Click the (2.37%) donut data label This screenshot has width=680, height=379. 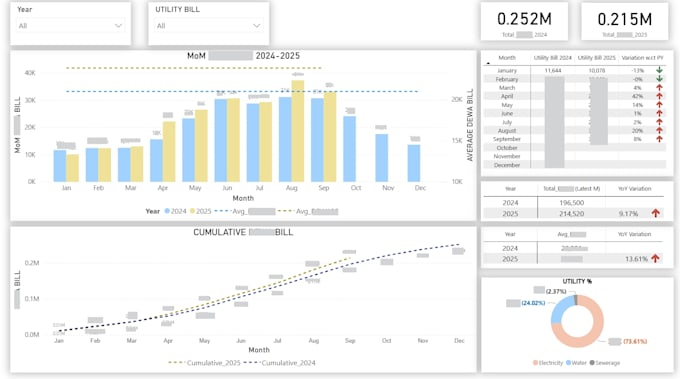556,291
